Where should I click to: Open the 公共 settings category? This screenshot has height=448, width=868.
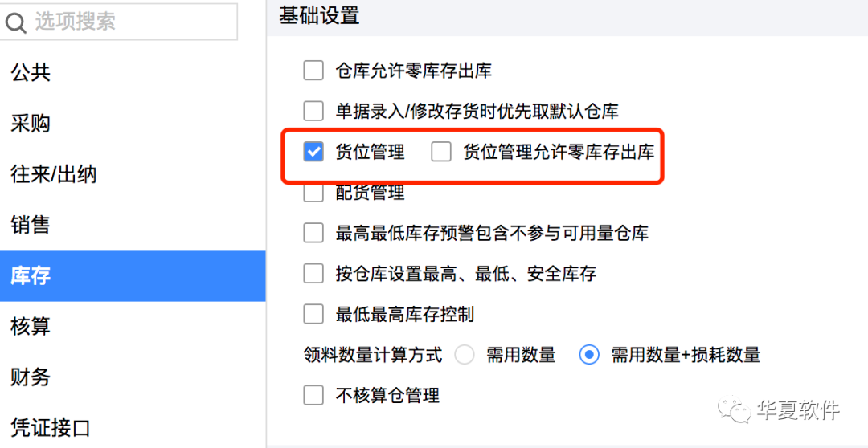tap(133, 72)
